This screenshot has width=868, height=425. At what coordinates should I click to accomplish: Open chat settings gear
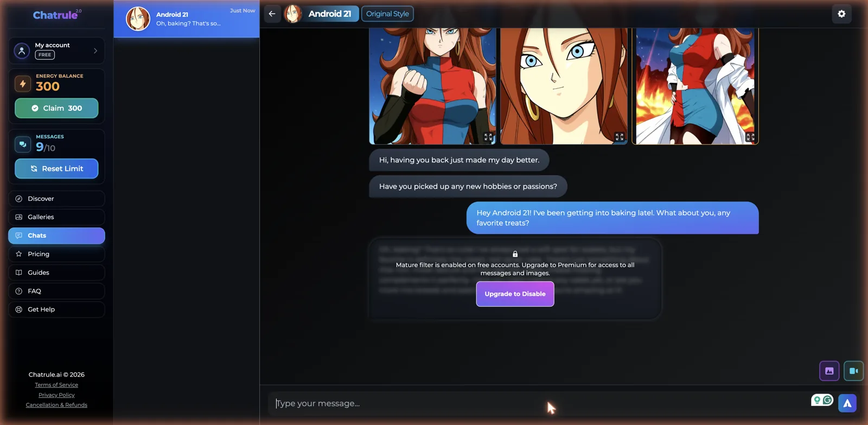click(841, 14)
